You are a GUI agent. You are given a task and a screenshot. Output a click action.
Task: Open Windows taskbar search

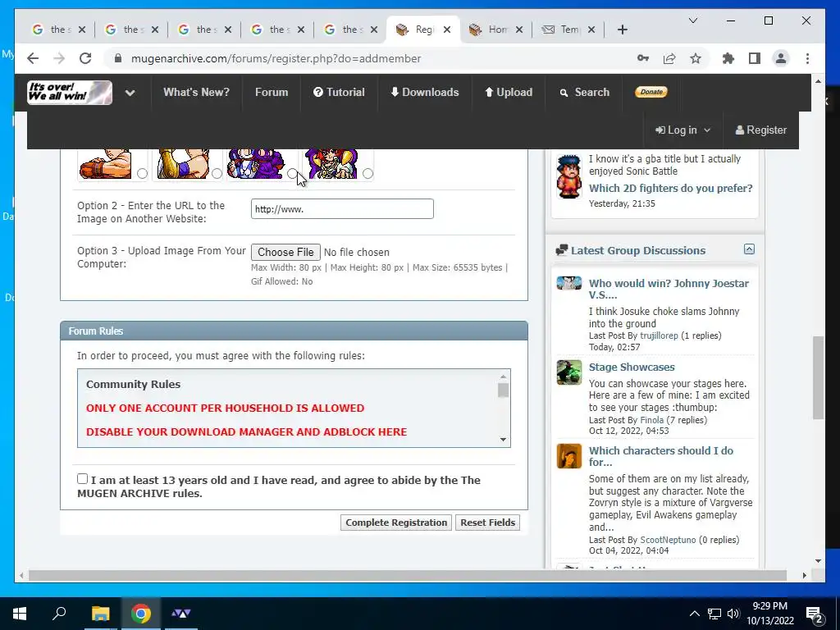click(59, 614)
